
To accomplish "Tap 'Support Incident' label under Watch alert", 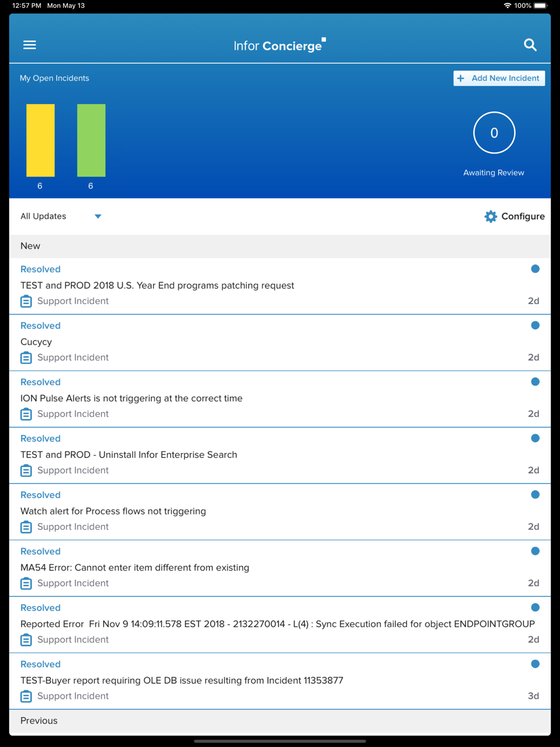I will coord(73,527).
